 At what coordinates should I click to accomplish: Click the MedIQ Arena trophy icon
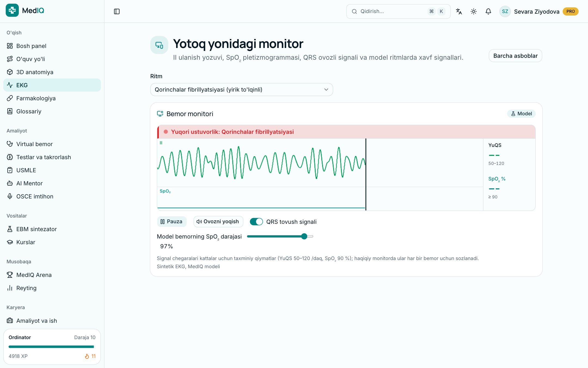click(10, 275)
